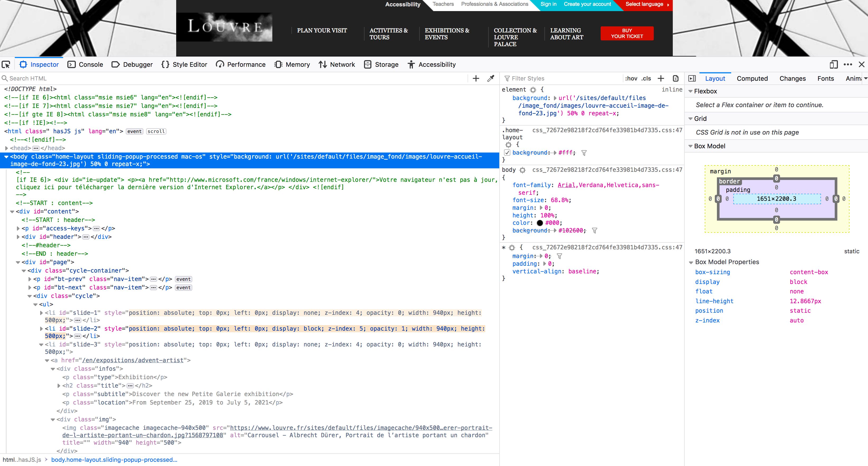This screenshot has width=868, height=466.
Task: Collapse the Box Model section
Action: tap(690, 146)
